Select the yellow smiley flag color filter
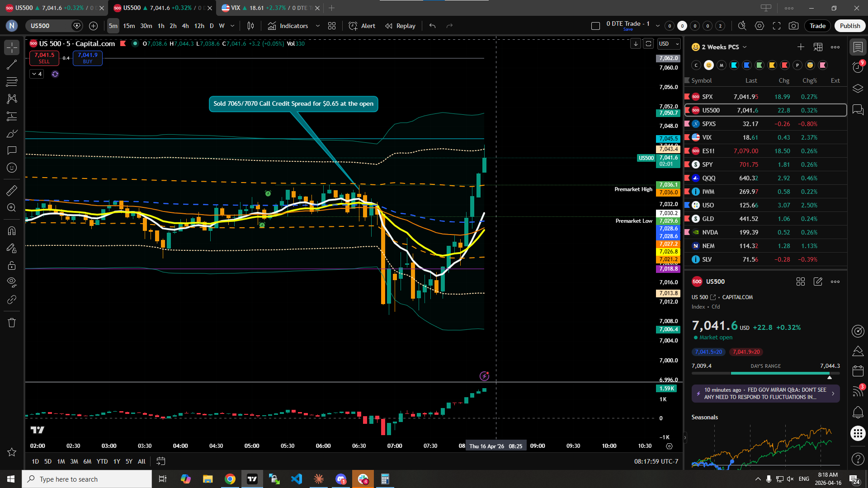The width and height of the screenshot is (868, 488). [709, 65]
